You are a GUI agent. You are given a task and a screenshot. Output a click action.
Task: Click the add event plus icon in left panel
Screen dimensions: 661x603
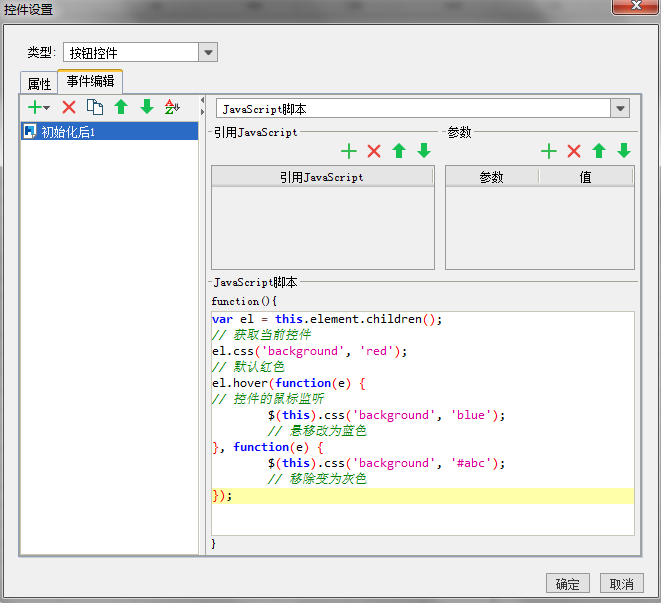click(36, 107)
